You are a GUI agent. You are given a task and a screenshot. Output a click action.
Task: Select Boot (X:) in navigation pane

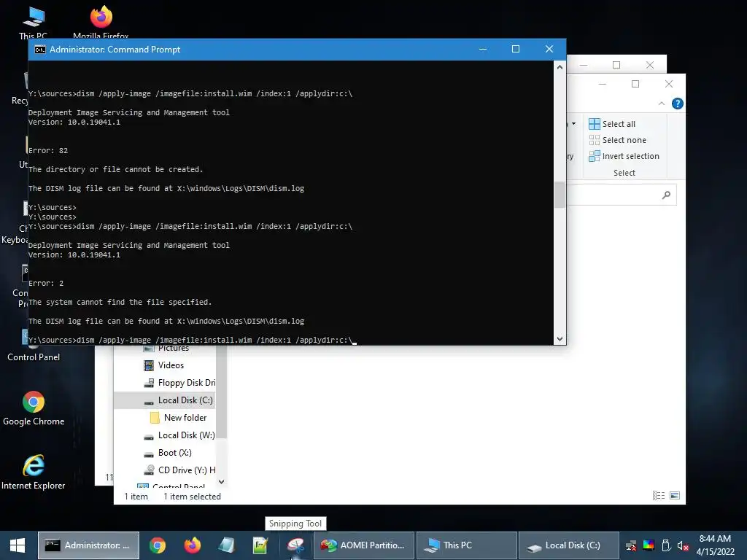[x=168, y=453]
